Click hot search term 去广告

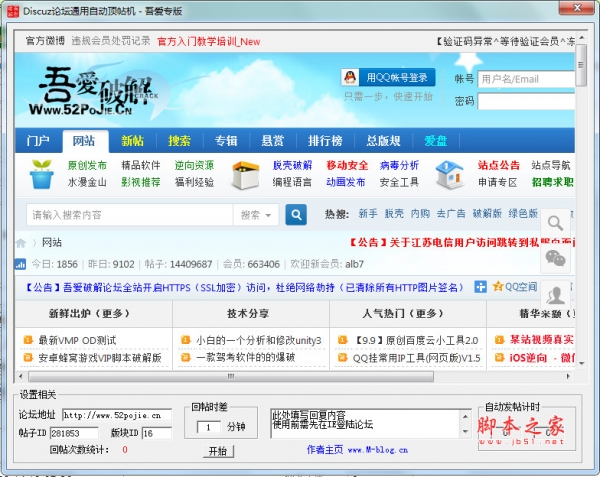pos(451,213)
